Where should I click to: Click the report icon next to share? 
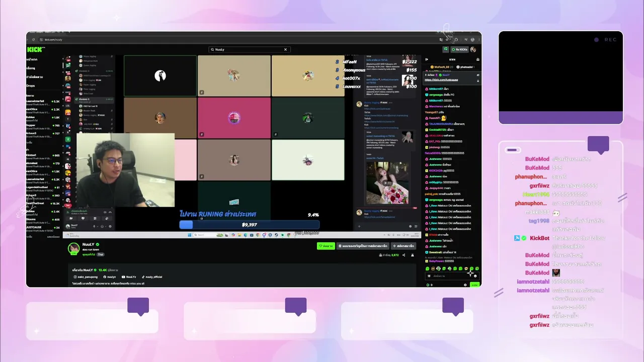(413, 255)
